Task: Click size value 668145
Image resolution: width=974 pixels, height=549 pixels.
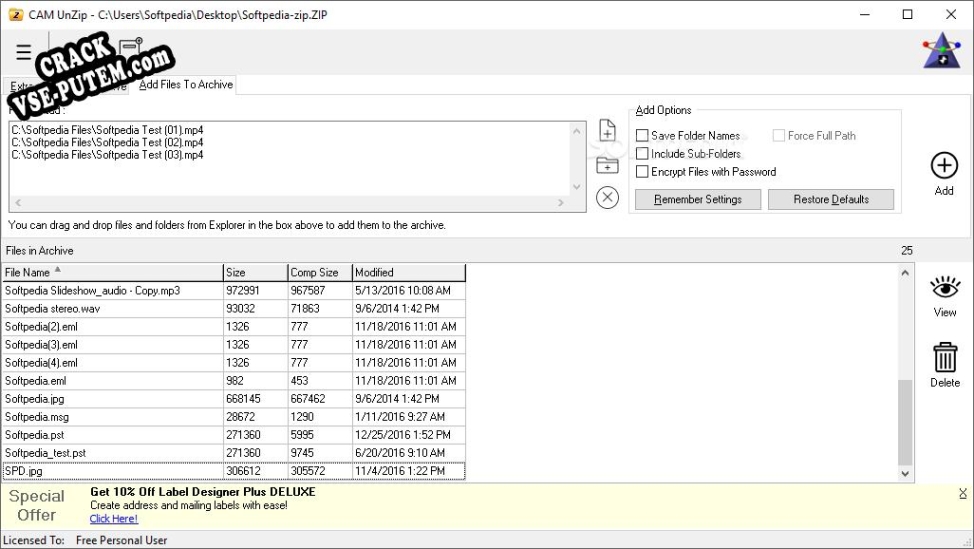Action: point(244,398)
